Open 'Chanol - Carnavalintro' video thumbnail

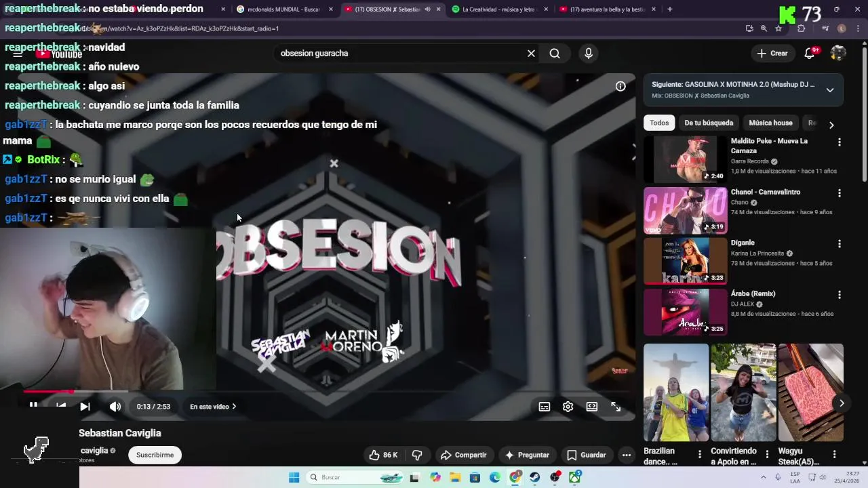(x=685, y=211)
